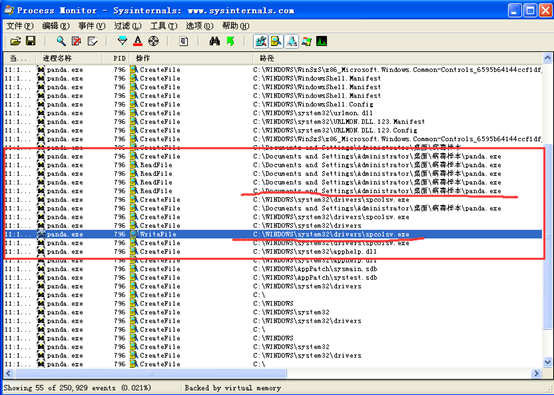The width and height of the screenshot is (554, 395).
Task: Click the Process Monitor title bar icon
Action: (9, 10)
